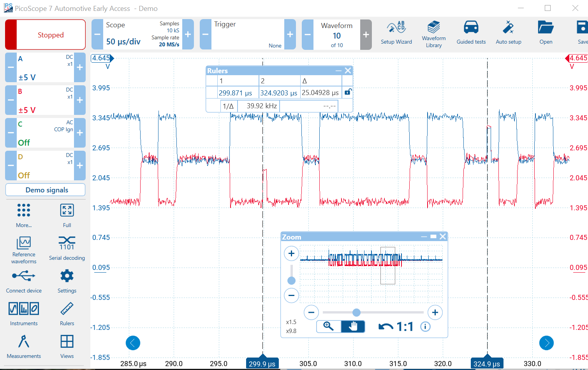Open Reference waveforms

pyautogui.click(x=24, y=250)
